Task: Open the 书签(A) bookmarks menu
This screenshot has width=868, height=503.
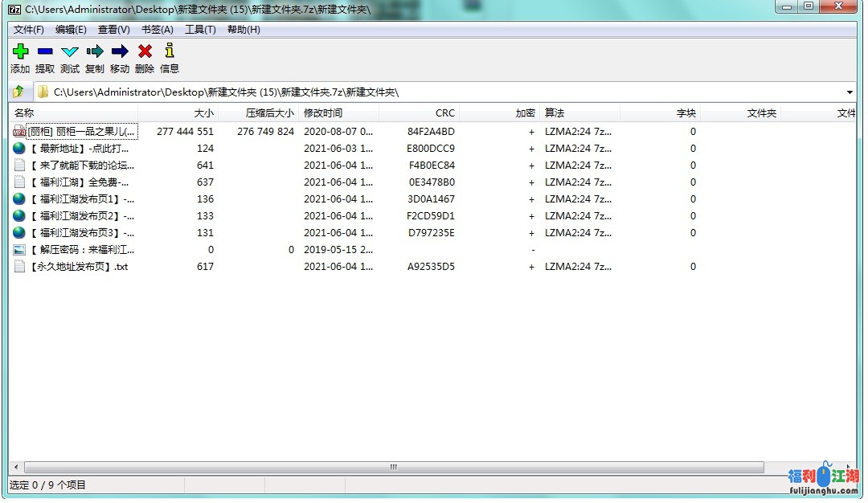Action: (x=158, y=30)
